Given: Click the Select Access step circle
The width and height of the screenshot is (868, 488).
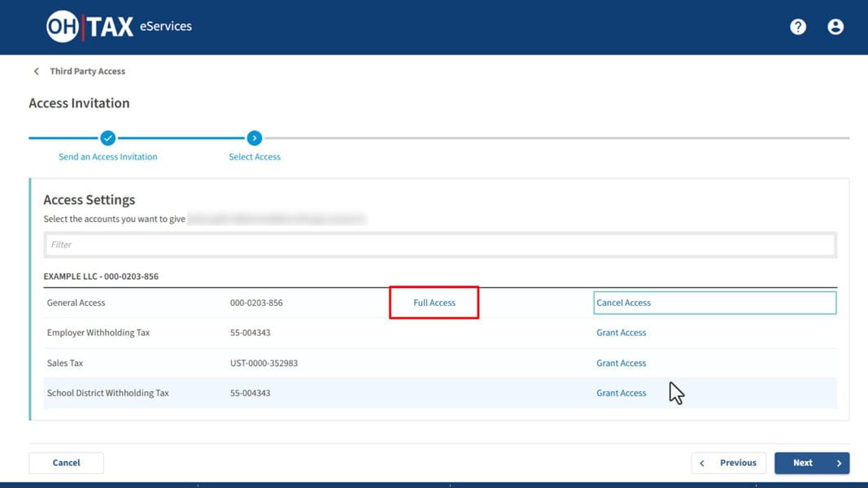Looking at the screenshot, I should coord(255,138).
